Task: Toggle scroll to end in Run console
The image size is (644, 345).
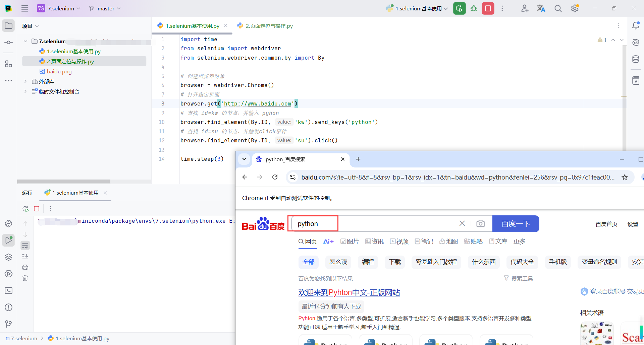Action: click(25, 256)
